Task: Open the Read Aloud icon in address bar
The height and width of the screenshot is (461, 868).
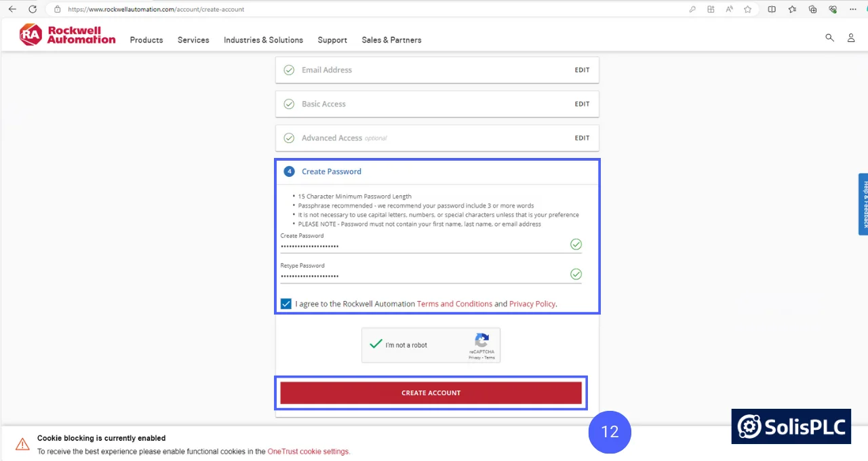Action: 729,9
